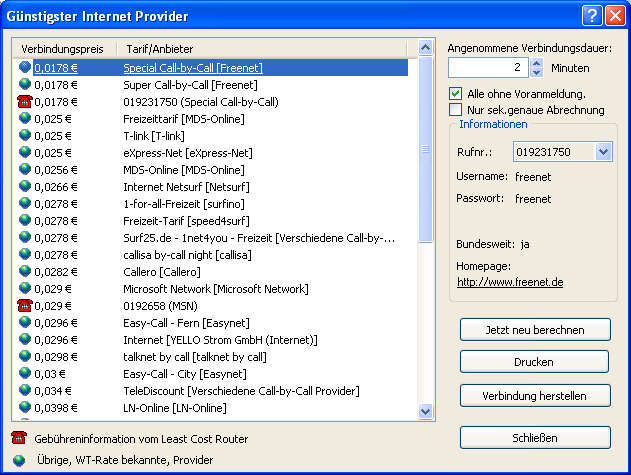This screenshot has height=475, width=631.
Task: Click the Schließen button
Action: (535, 438)
